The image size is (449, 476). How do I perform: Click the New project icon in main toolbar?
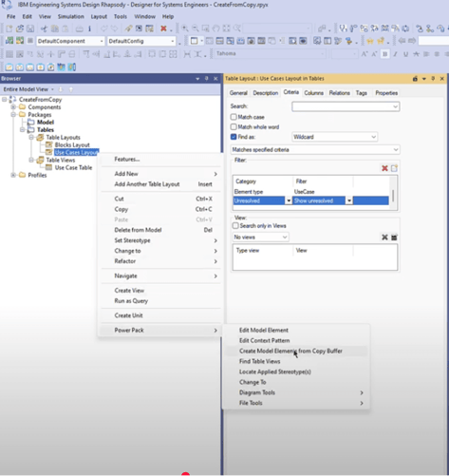click(9, 29)
